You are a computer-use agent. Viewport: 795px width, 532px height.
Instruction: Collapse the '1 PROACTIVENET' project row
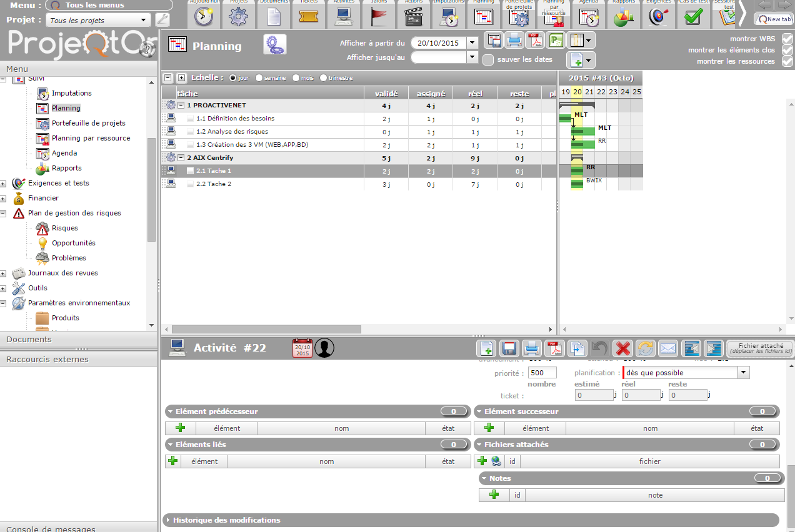coord(181,106)
